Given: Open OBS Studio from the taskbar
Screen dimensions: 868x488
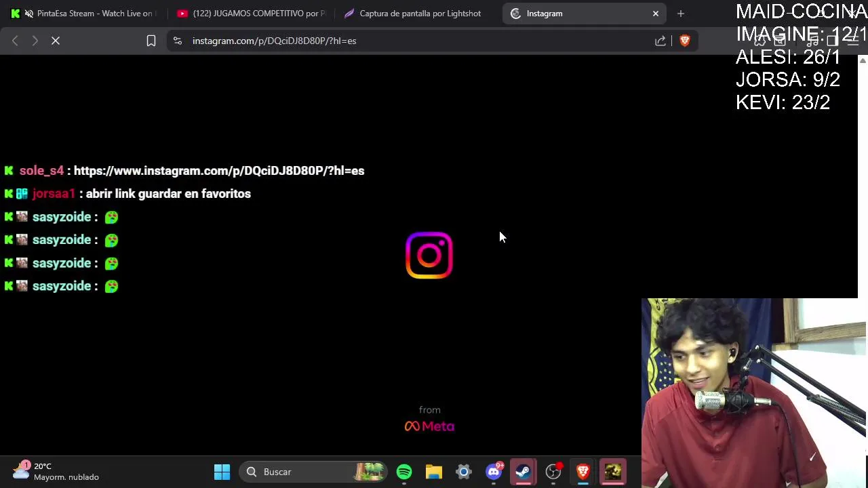Looking at the screenshot, I should [553, 472].
